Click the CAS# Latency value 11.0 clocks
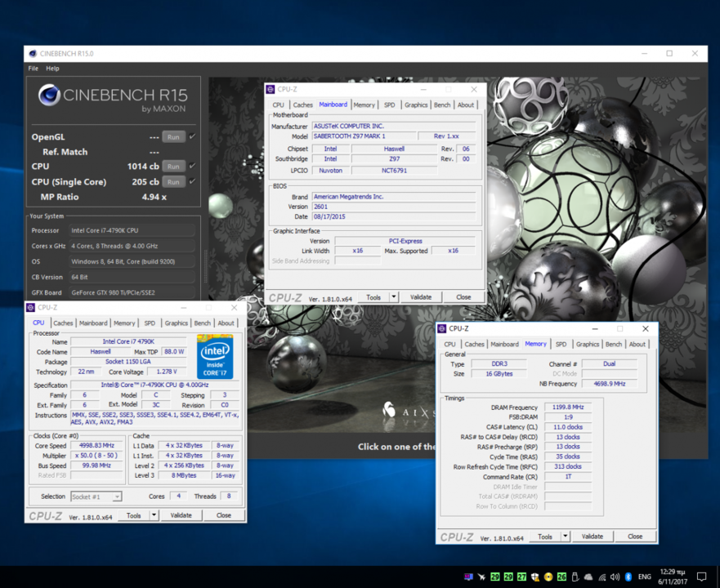The image size is (720, 588). coord(568,427)
